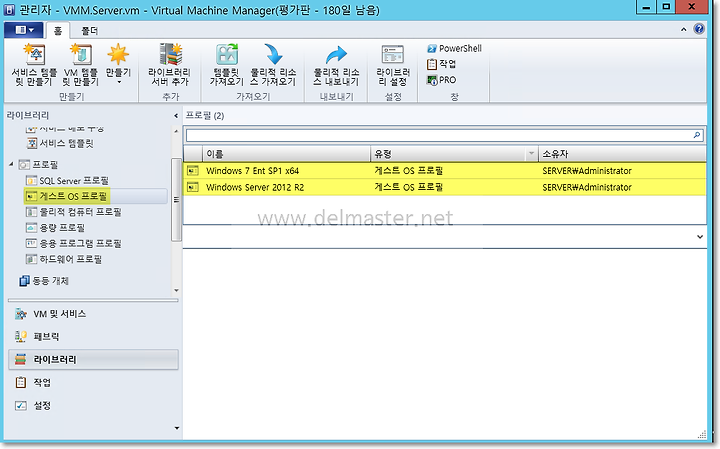Open VM 및 서비스 workspace
720x449 pixels.
(93, 314)
